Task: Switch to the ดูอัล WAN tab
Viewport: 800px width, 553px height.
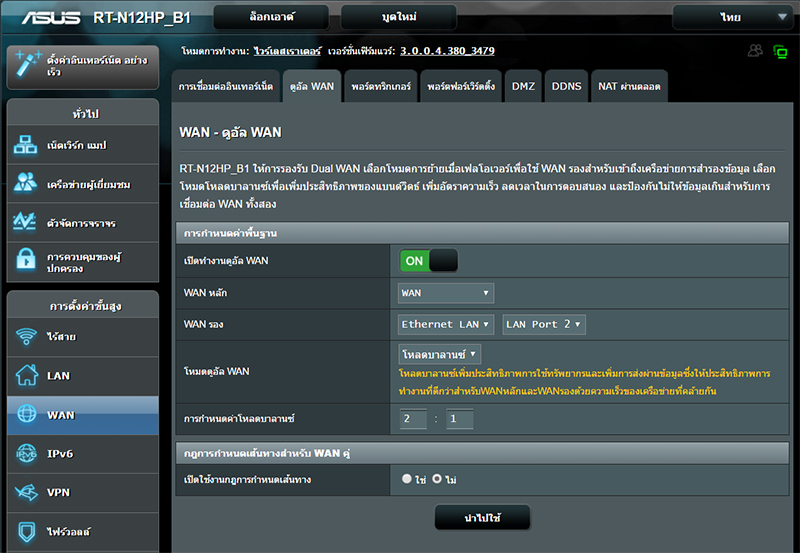Action: click(312, 86)
